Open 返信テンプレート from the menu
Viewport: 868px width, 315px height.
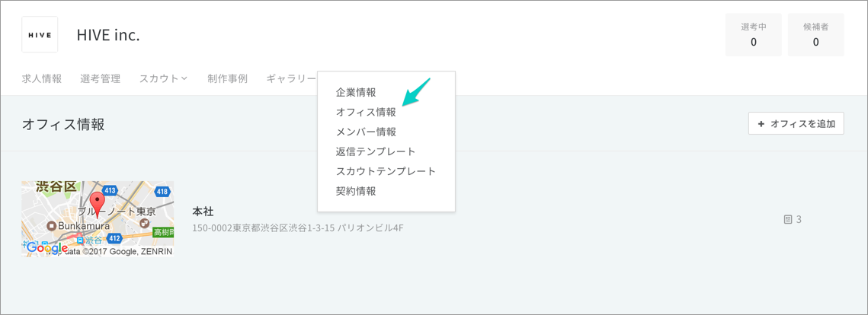click(x=376, y=151)
